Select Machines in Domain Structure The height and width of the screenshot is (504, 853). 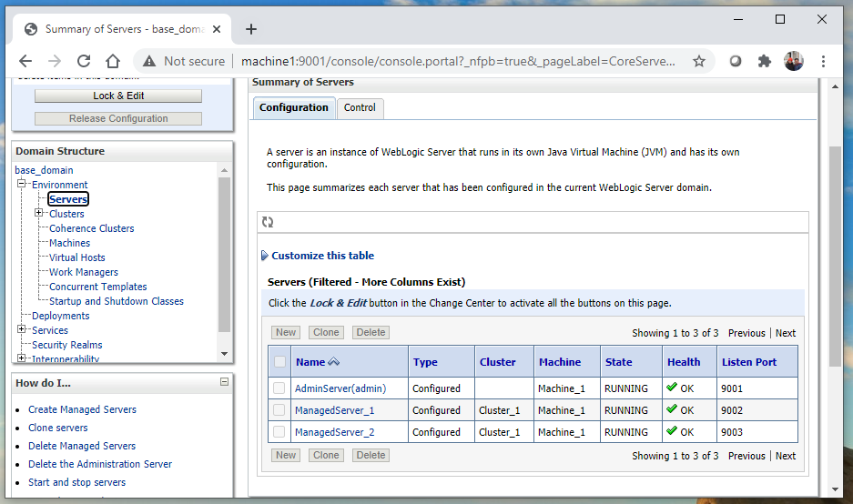[69, 243]
